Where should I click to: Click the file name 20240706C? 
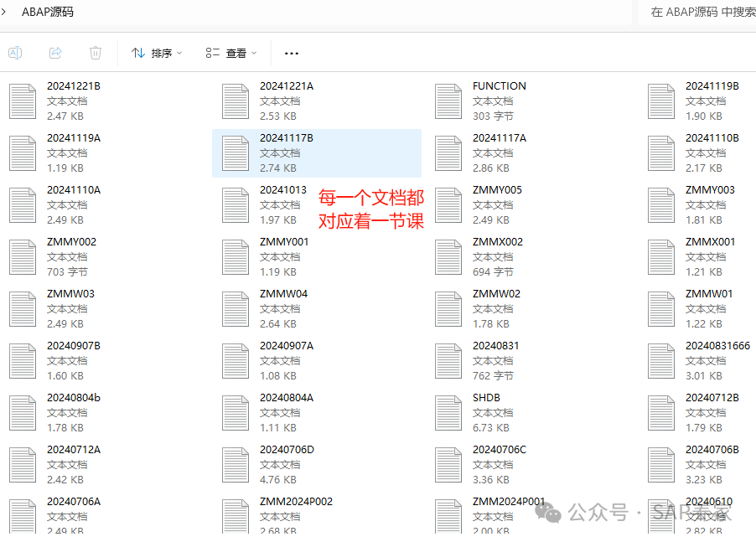[x=500, y=450]
